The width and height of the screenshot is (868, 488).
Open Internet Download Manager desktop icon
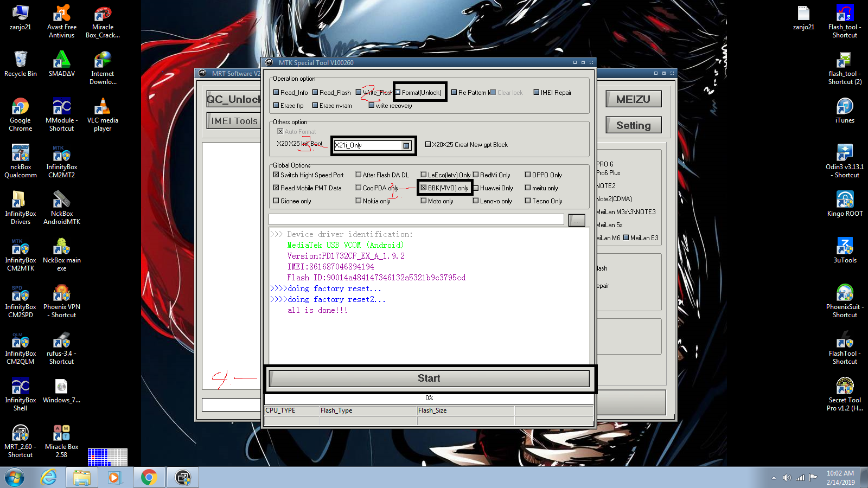click(x=103, y=68)
